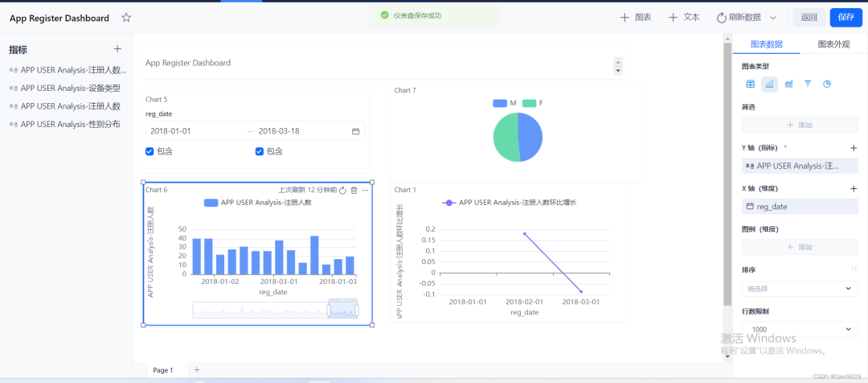Add an X axis dimension with plus
Viewport: 868px width, 383px height.
854,188
